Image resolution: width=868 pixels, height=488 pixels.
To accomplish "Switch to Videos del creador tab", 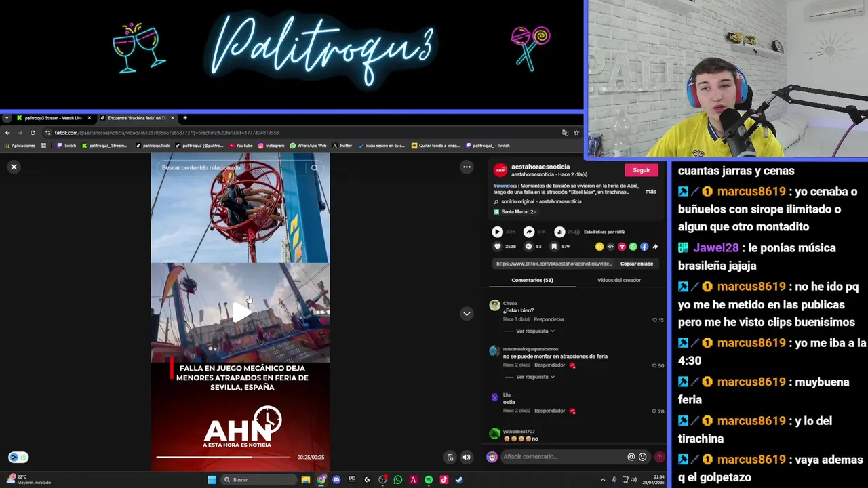I will click(618, 280).
